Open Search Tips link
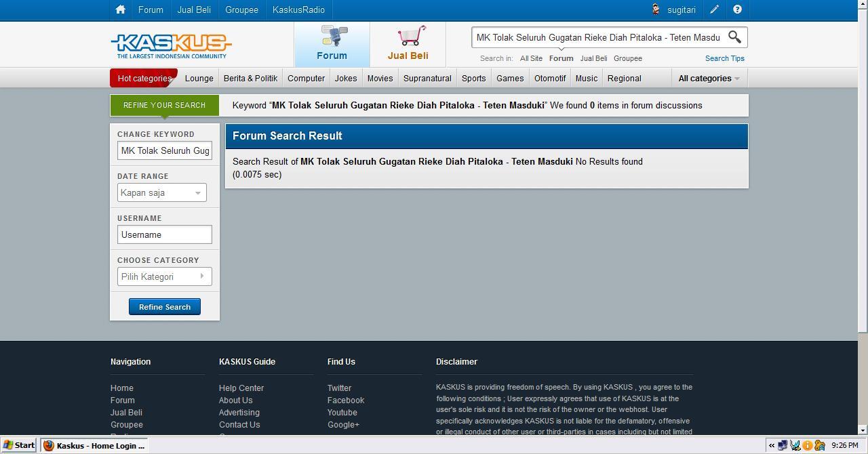Image resolution: width=868 pixels, height=454 pixels. [x=724, y=58]
